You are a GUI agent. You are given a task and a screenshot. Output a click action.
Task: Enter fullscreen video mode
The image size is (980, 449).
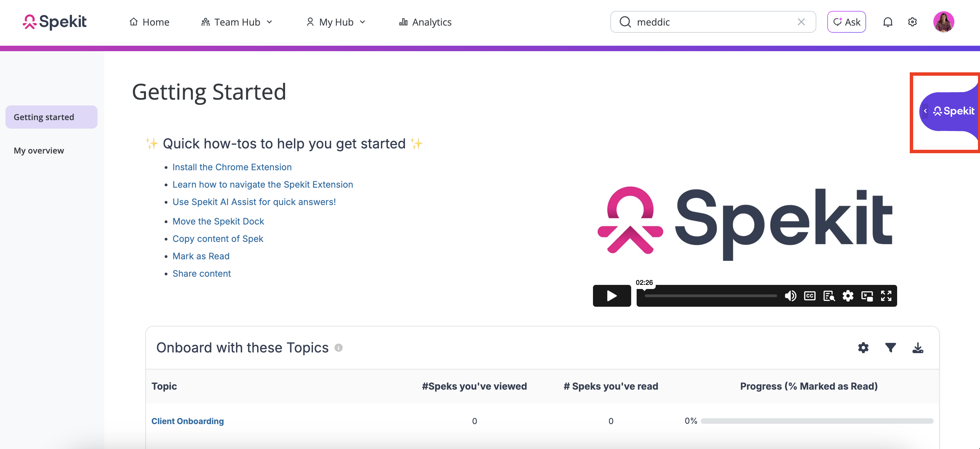(886, 296)
